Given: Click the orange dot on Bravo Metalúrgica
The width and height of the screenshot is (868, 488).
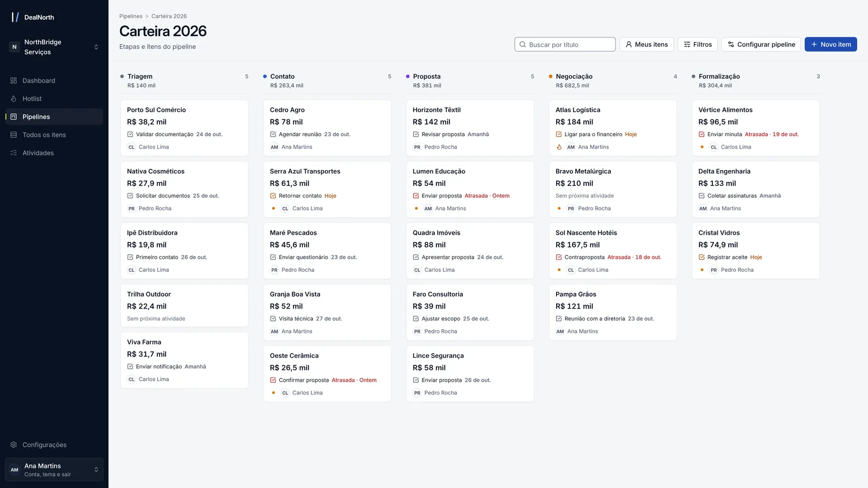Looking at the screenshot, I should point(559,208).
